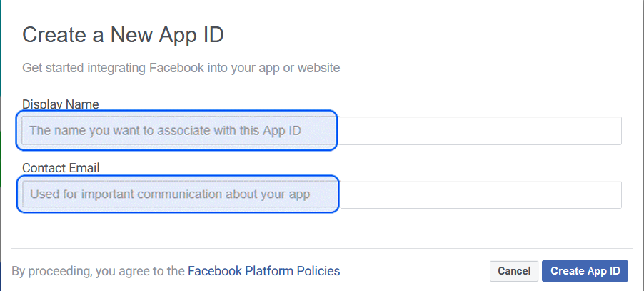Focus the Contact Email text box
Image resolution: width=644 pixels, height=291 pixels.
tap(321, 194)
